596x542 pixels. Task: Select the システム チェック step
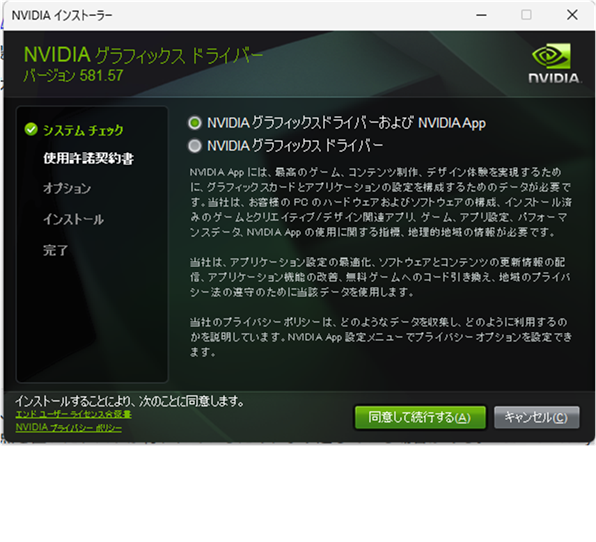click(83, 130)
